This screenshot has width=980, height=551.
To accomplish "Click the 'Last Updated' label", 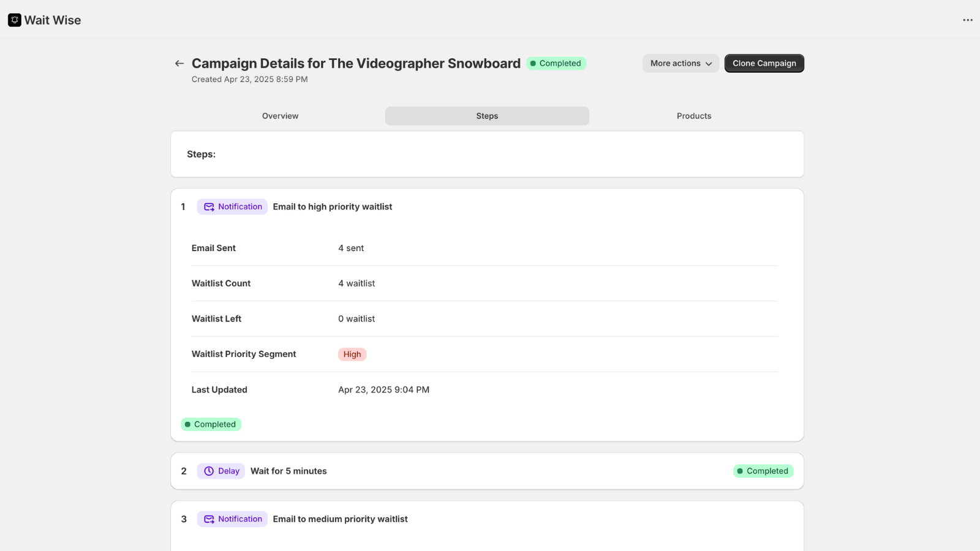I will pos(219,389).
